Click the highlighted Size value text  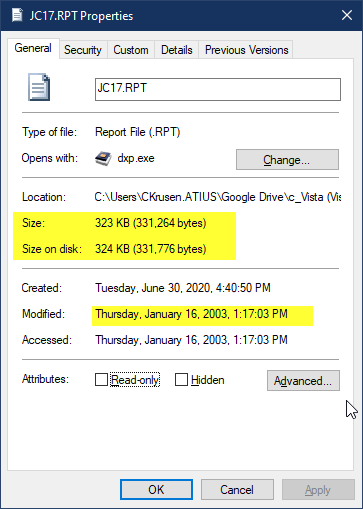(151, 223)
